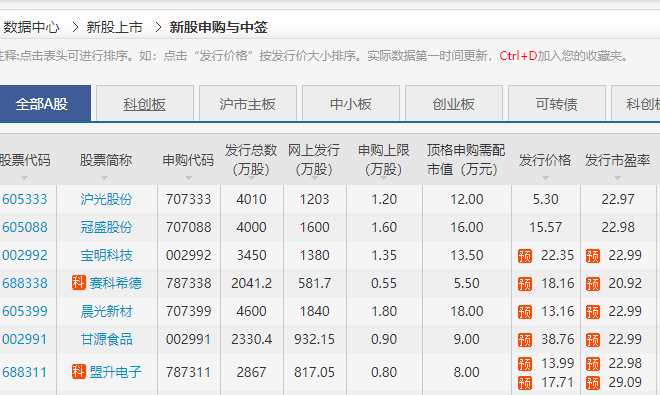Sort by 发行总数(万股) column header
660x395 pixels.
[251, 160]
